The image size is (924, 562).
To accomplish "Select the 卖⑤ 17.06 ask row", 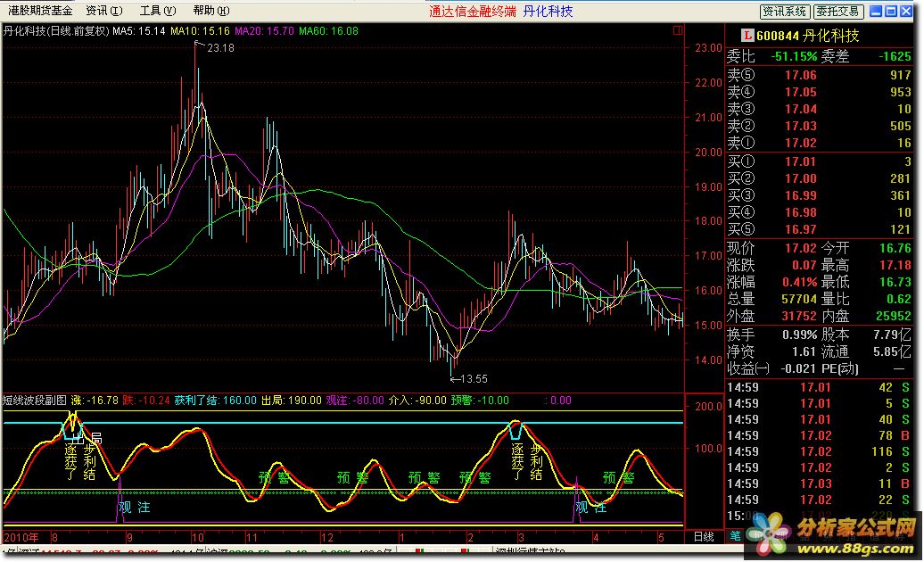I will click(x=819, y=75).
